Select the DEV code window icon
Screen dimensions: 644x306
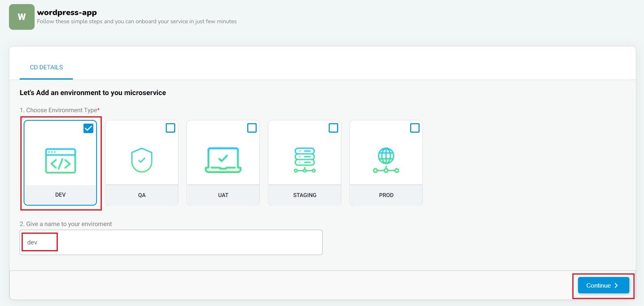60,161
